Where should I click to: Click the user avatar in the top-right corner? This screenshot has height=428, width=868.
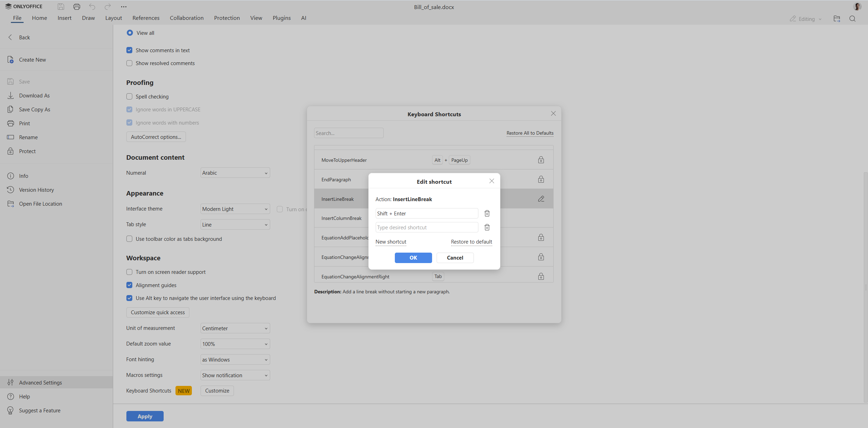857,6
